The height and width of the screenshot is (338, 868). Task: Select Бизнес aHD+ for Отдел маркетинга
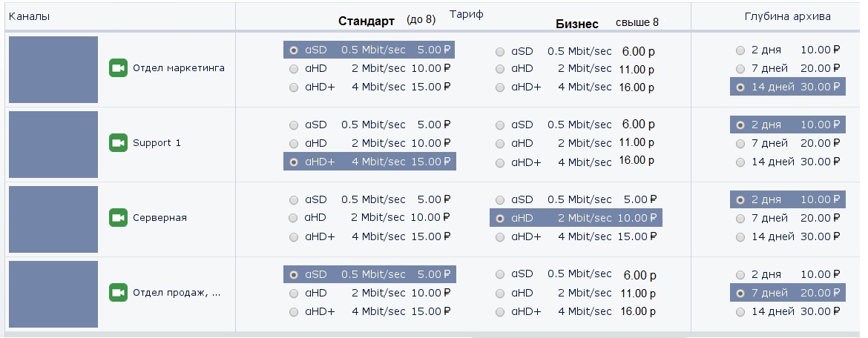tap(501, 87)
